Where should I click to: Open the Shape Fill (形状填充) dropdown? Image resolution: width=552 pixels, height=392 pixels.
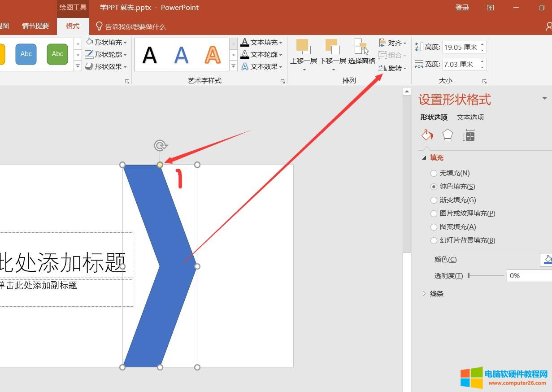tap(106, 42)
